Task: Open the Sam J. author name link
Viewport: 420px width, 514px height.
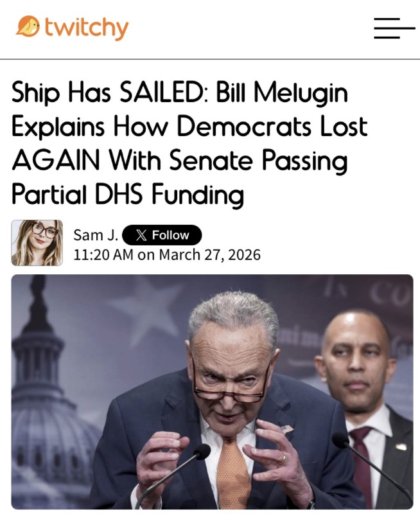Action: (96, 235)
